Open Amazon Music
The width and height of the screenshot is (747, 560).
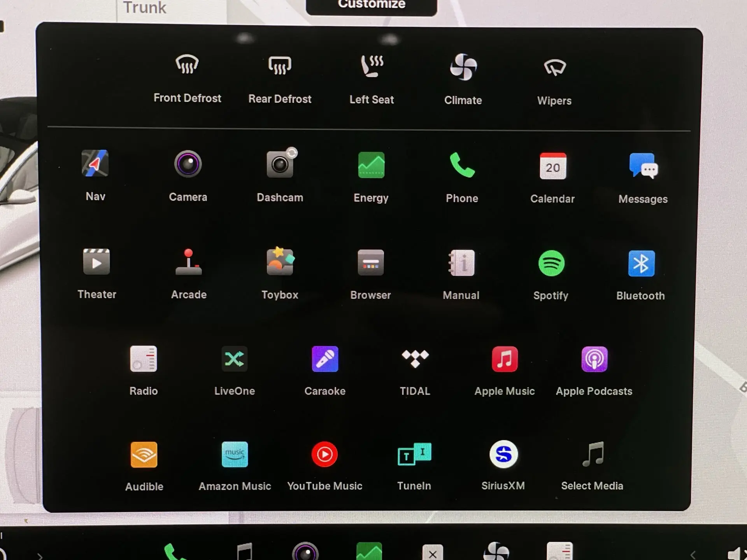click(235, 466)
